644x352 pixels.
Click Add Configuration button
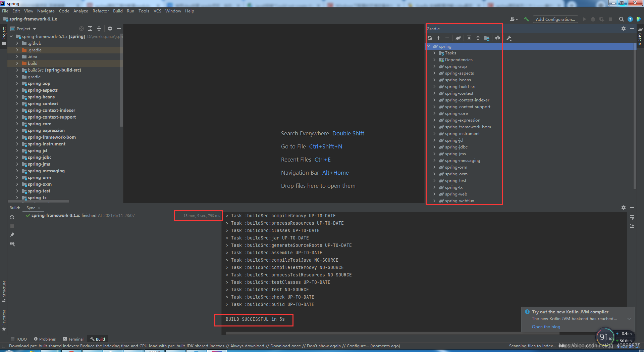(x=555, y=19)
